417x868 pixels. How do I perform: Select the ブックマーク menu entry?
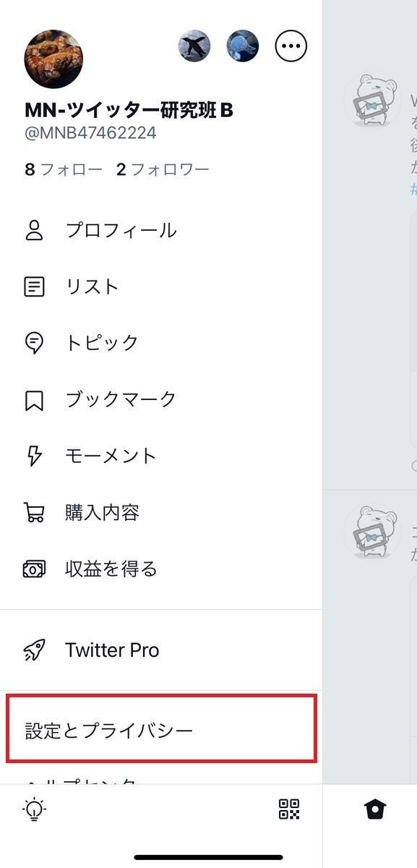[161, 400]
